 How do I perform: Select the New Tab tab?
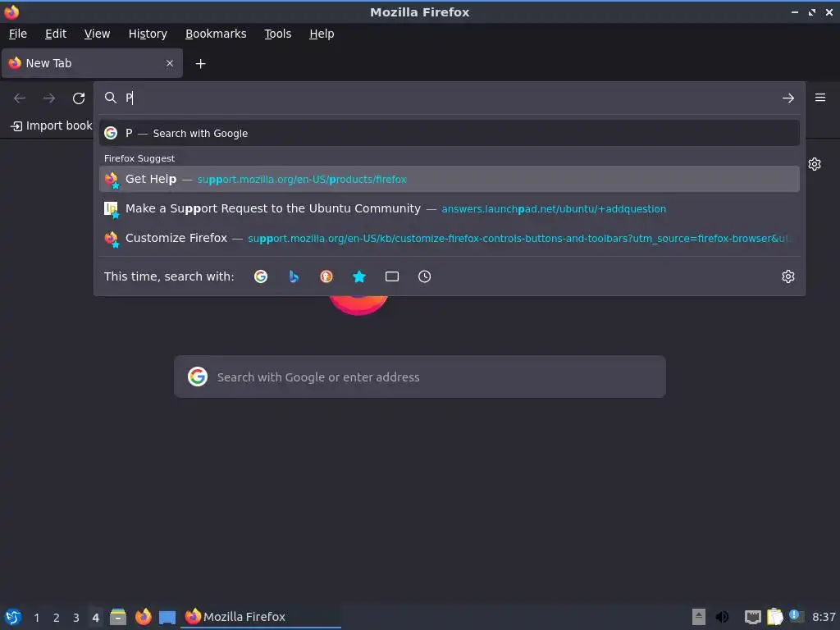(92, 63)
